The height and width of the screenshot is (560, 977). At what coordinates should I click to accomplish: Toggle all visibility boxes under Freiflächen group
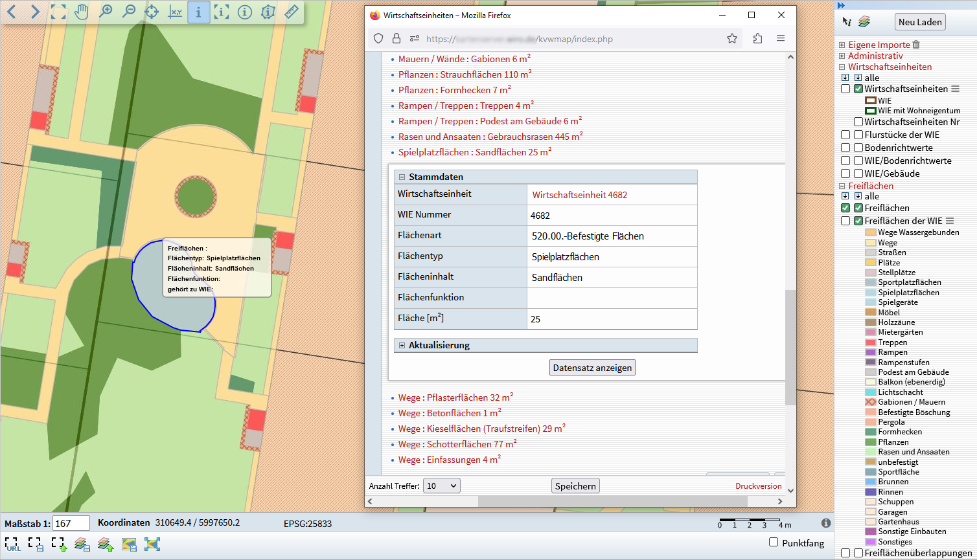[858, 196]
